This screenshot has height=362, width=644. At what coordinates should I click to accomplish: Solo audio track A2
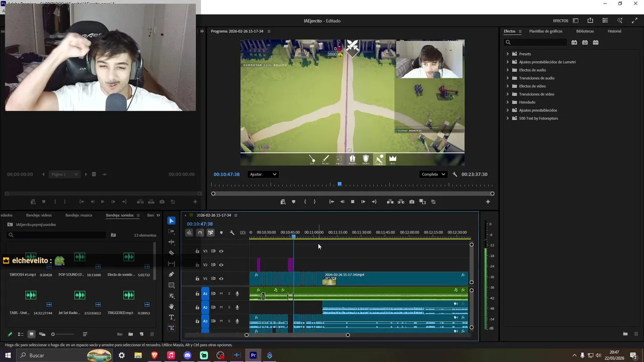229,307
